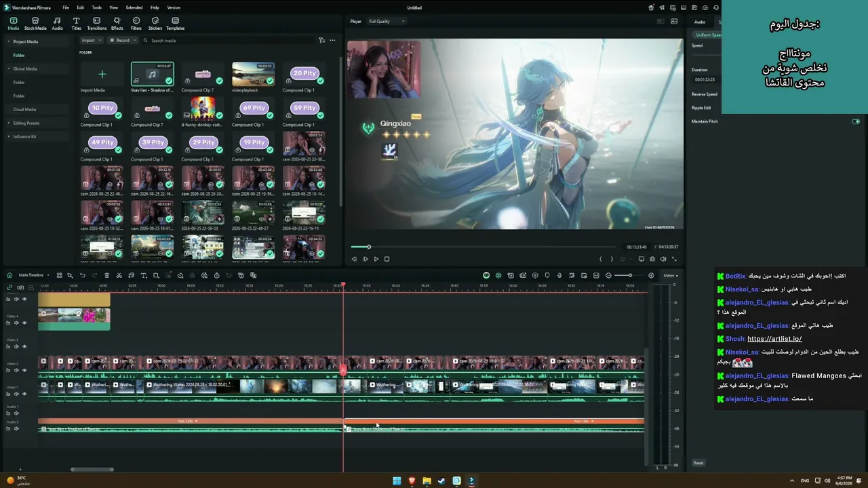Open the Full Quality player dropdown
Screen dimensions: 868x488
pos(386,21)
